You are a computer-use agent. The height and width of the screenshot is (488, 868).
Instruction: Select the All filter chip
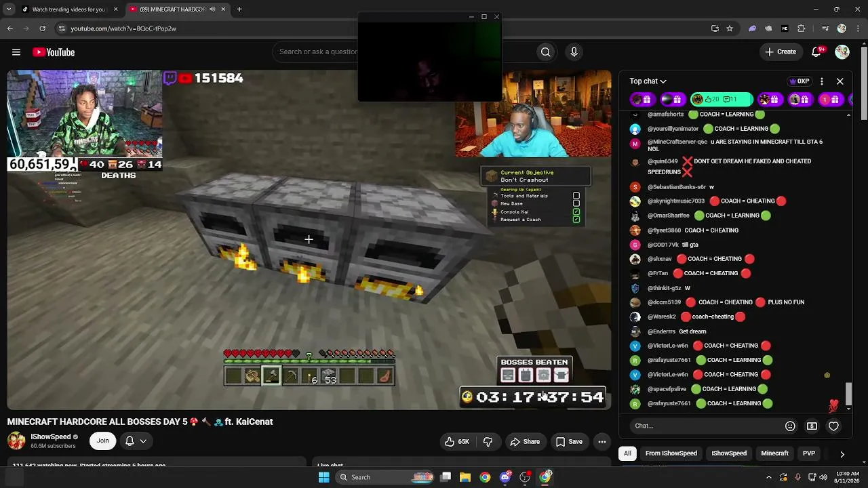[627, 453]
